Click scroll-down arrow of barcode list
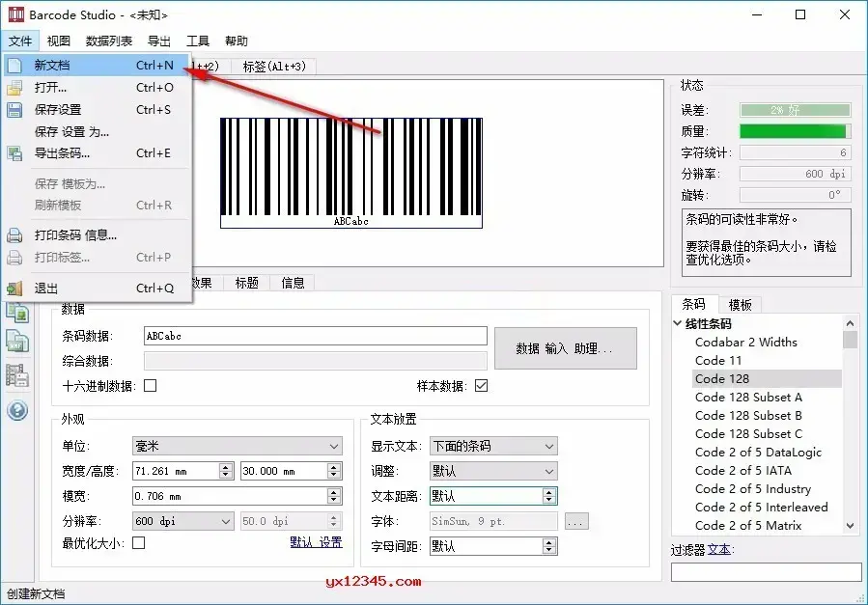 tap(850, 526)
